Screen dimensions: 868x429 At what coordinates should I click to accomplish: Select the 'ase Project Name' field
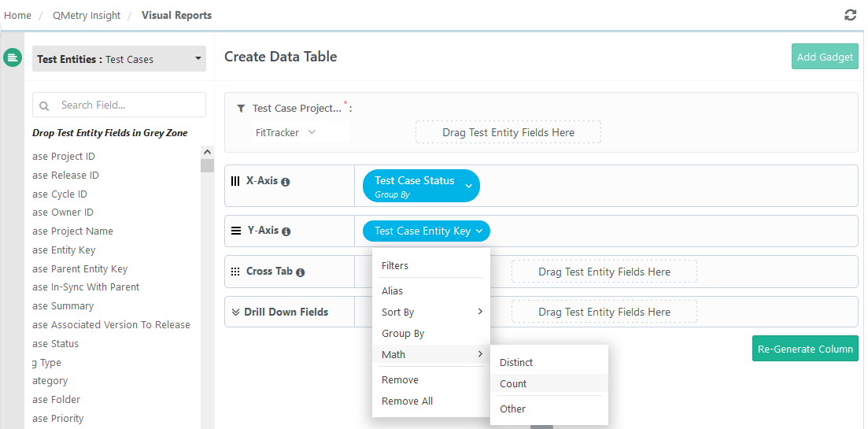tap(72, 231)
